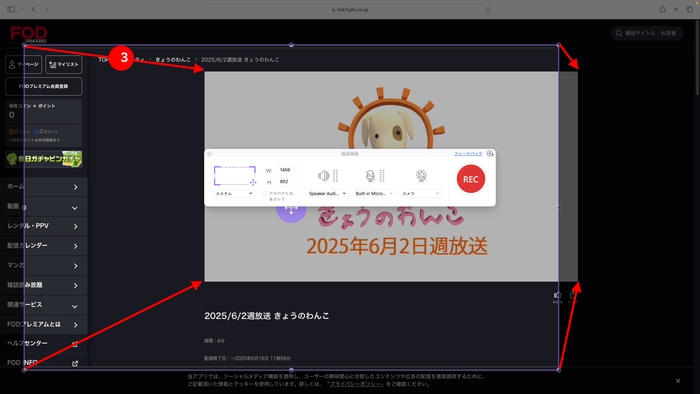Expand 関連サービス sidebar section
The height and width of the screenshot is (394, 700).
point(43,305)
